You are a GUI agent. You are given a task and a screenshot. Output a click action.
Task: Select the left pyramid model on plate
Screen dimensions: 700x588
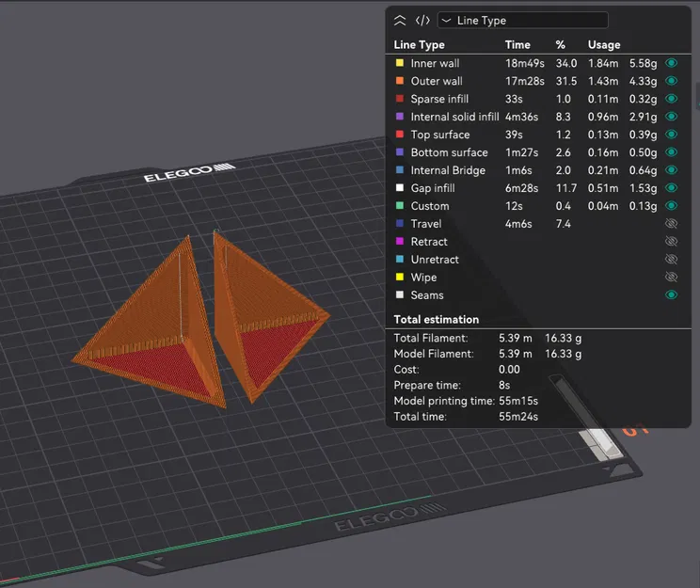pyautogui.click(x=156, y=330)
